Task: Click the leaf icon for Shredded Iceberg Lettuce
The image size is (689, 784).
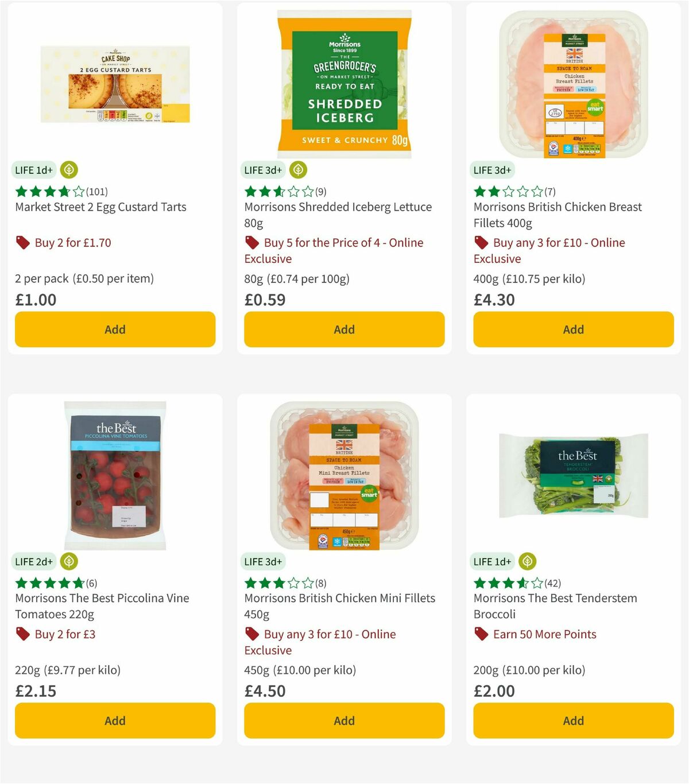Action: point(298,170)
